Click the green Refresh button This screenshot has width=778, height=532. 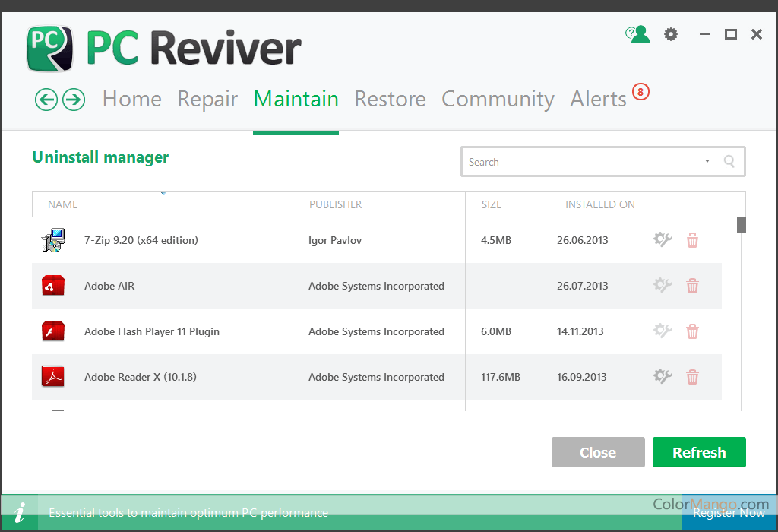(x=699, y=452)
